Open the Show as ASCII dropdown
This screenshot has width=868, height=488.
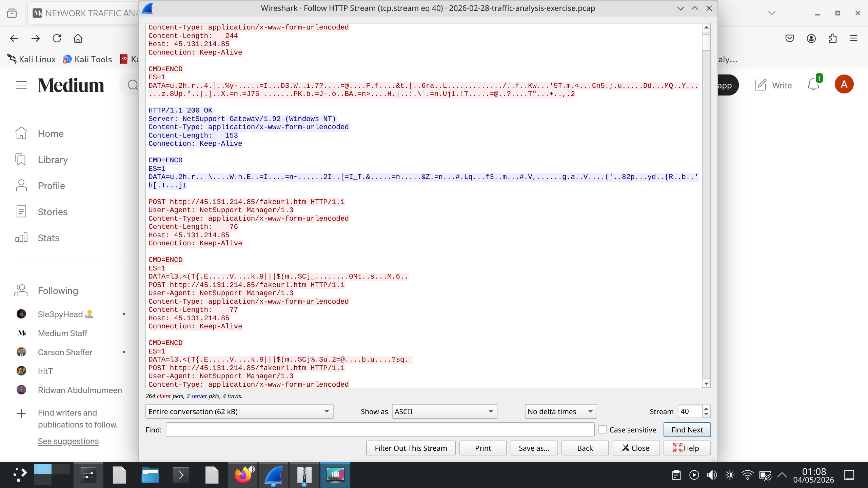445,411
